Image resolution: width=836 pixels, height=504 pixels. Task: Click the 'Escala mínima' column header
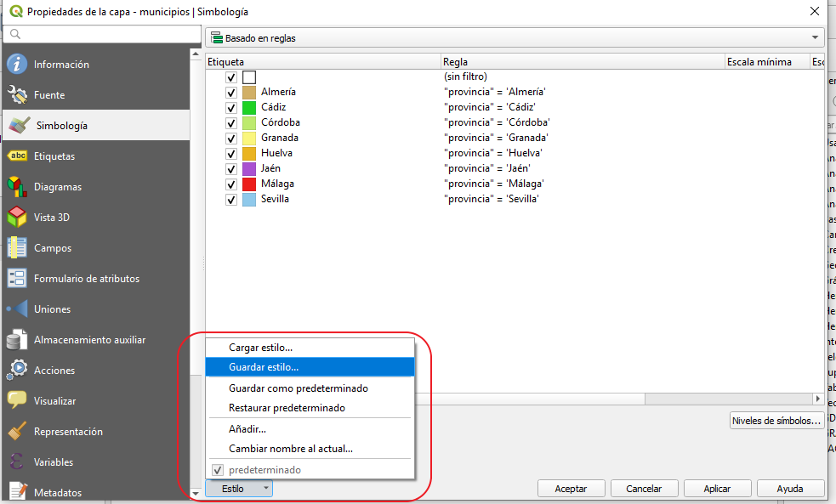(x=768, y=62)
